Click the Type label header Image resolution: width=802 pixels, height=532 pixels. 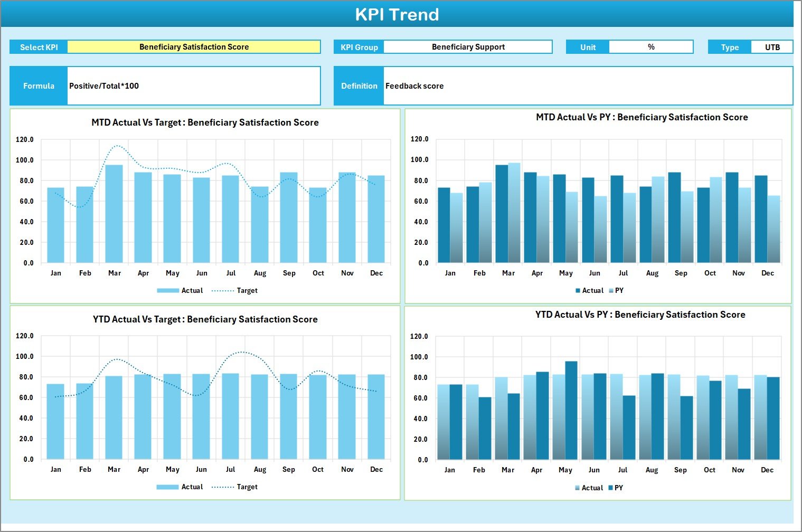[730, 46]
